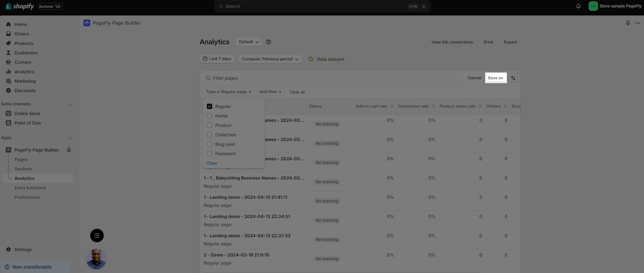Open the Last 7 days date picker
Screen dimensions: 644x273
(x=217, y=59)
